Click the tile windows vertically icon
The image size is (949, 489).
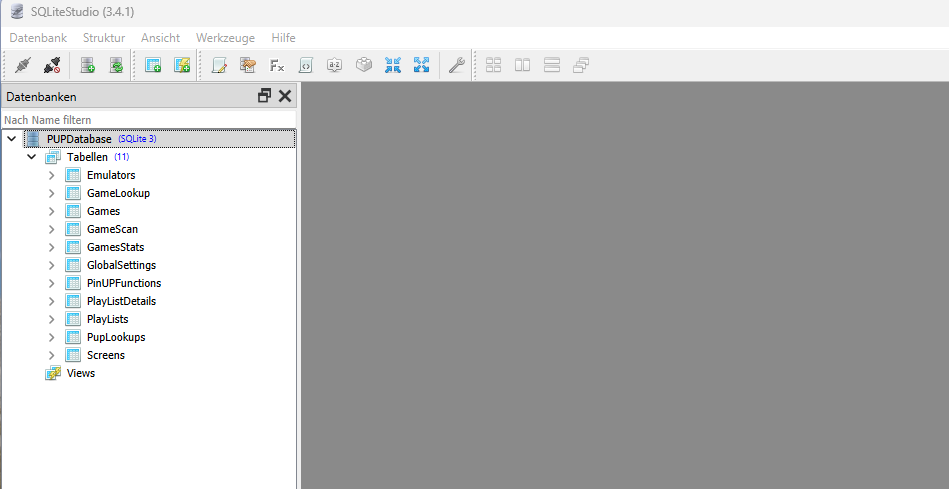coord(551,65)
